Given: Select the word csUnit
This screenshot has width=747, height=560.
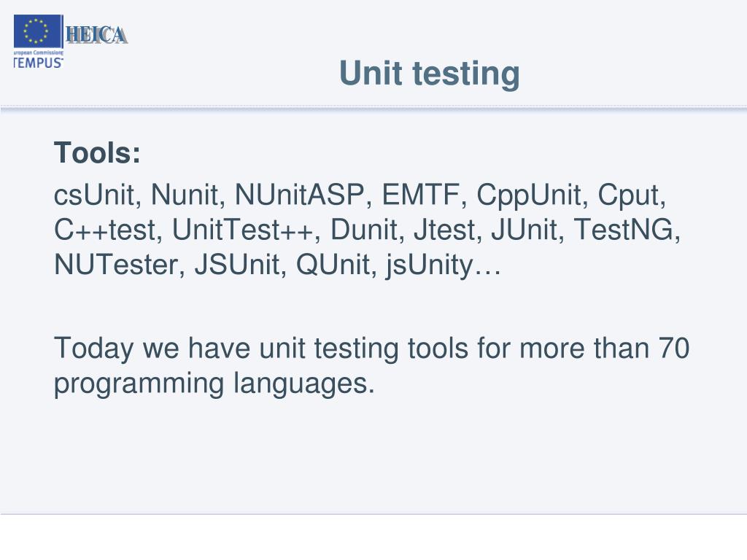Looking at the screenshot, I should click(x=94, y=194).
